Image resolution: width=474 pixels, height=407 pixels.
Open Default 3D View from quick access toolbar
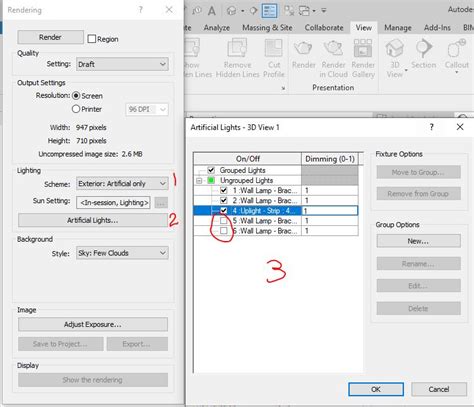[231, 11]
